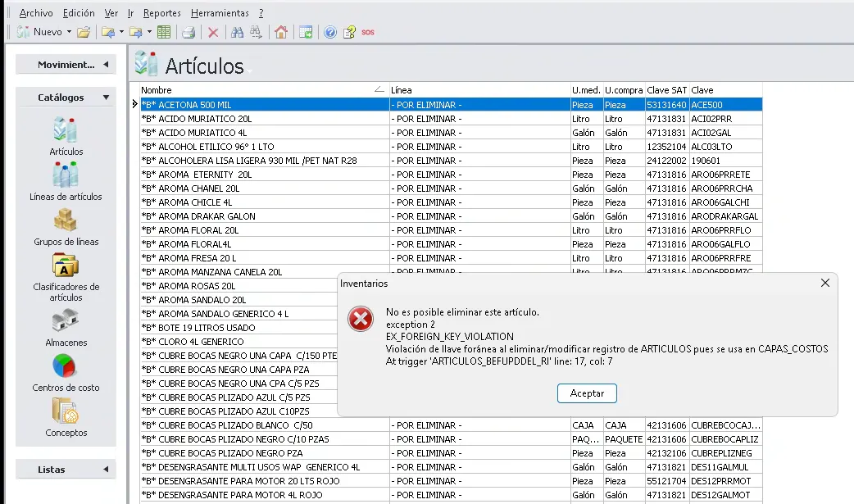
Task: Click the printer icon in toolbar
Action: [x=189, y=33]
